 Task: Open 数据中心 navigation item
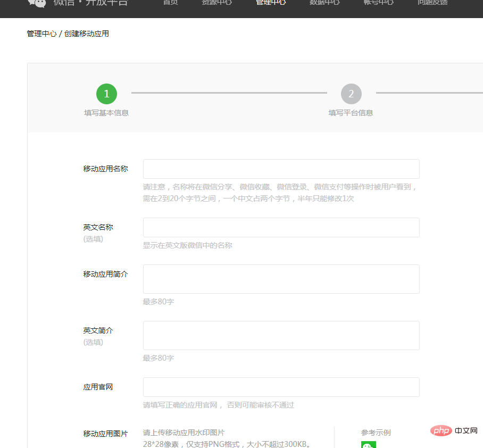(x=324, y=3)
